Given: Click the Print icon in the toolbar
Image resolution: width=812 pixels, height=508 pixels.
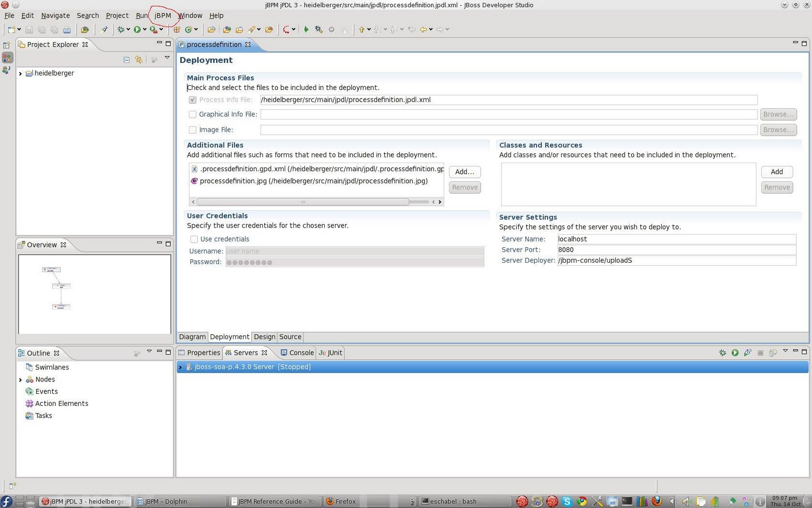Looking at the screenshot, I should pos(66,29).
